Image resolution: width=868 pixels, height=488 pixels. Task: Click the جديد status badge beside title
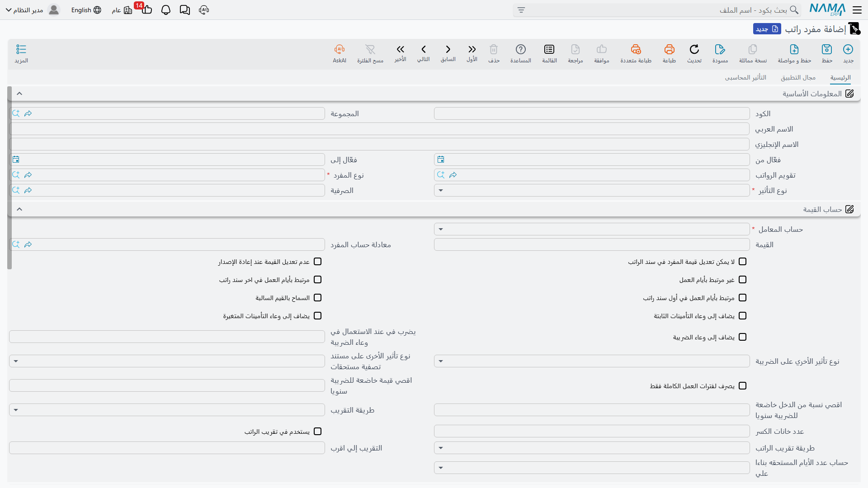click(767, 29)
